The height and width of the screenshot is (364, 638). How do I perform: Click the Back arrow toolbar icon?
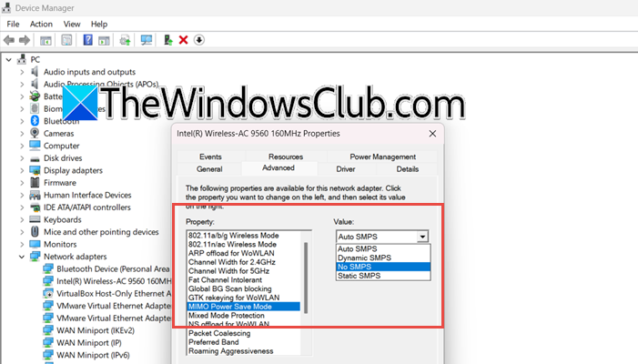tap(9, 40)
